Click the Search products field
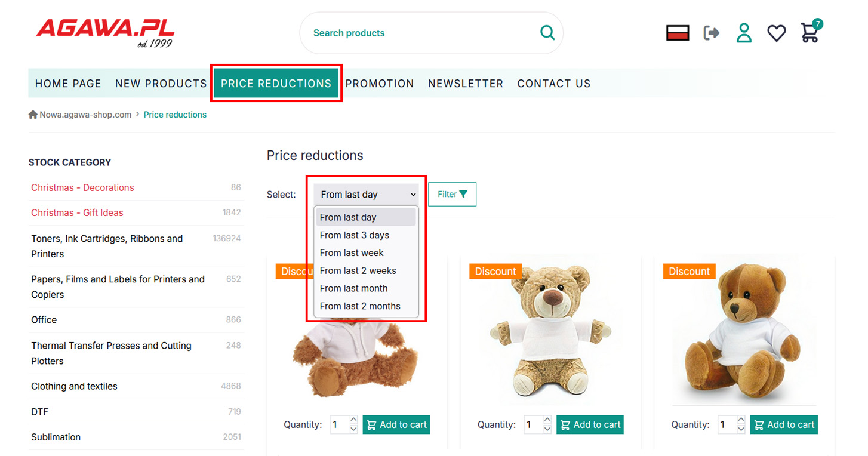868x456 pixels. 418,33
